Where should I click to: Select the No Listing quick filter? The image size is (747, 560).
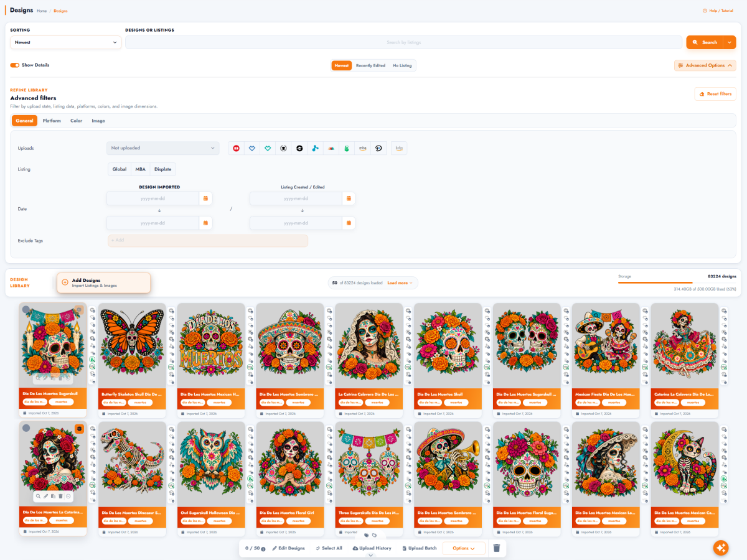[x=402, y=65]
